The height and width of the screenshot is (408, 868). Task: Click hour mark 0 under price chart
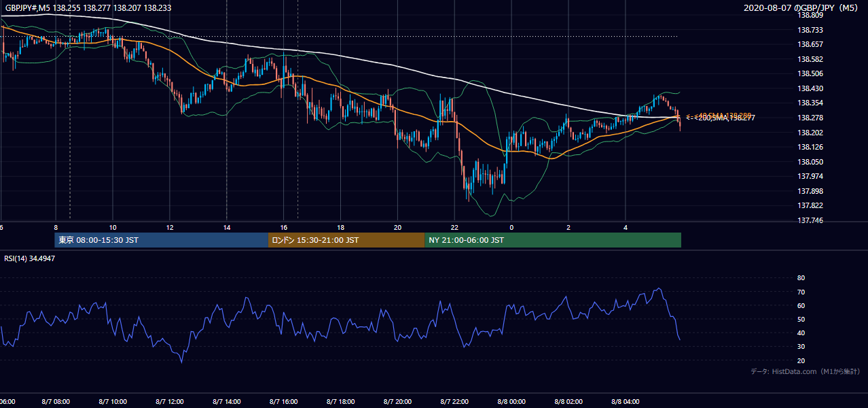[511, 228]
